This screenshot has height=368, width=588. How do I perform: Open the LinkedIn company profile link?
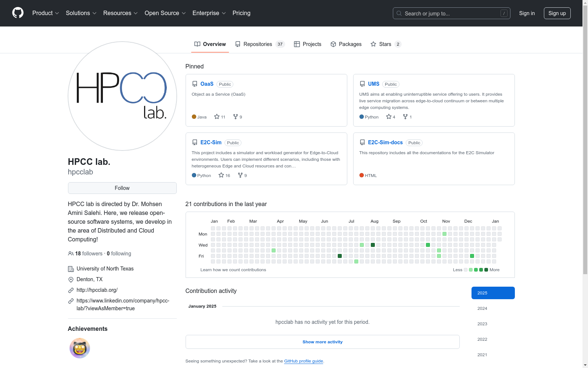pos(123,305)
